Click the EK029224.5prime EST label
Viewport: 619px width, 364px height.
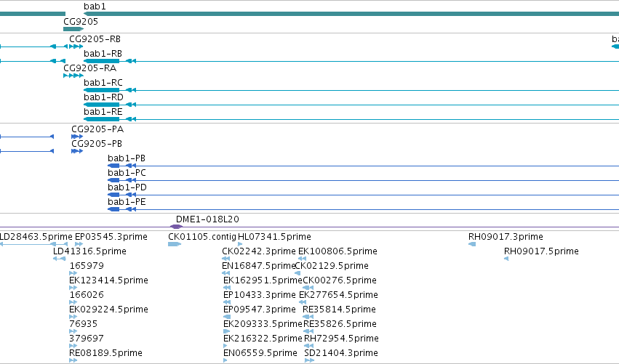108,310
